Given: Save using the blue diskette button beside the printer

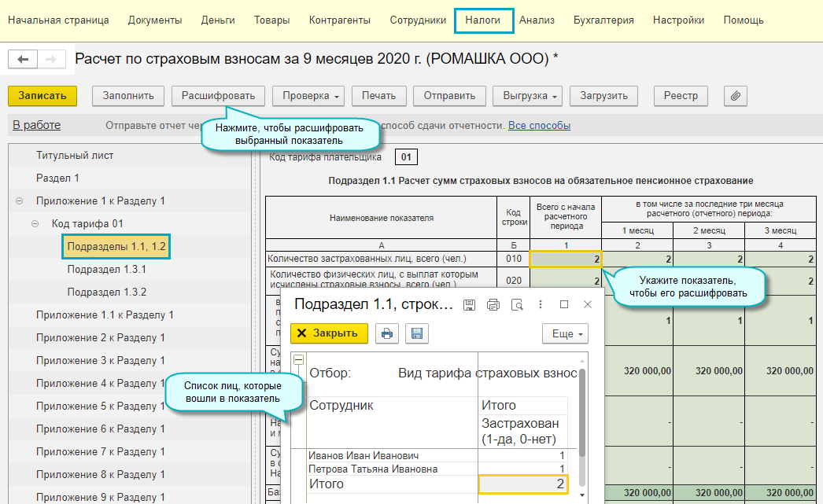Looking at the screenshot, I should [x=417, y=333].
